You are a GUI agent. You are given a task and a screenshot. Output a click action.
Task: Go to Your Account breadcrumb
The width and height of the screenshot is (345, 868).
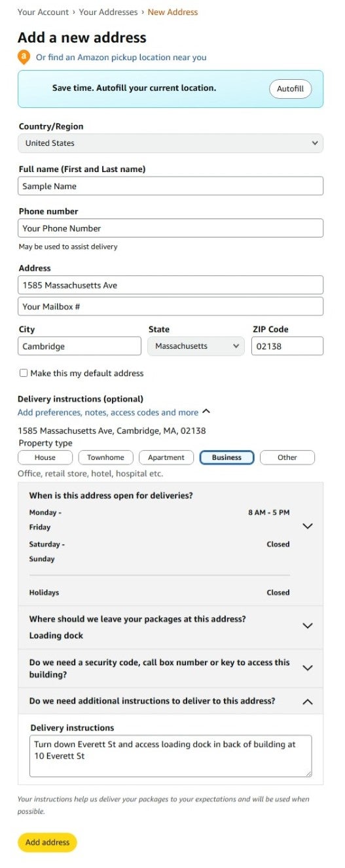click(43, 12)
